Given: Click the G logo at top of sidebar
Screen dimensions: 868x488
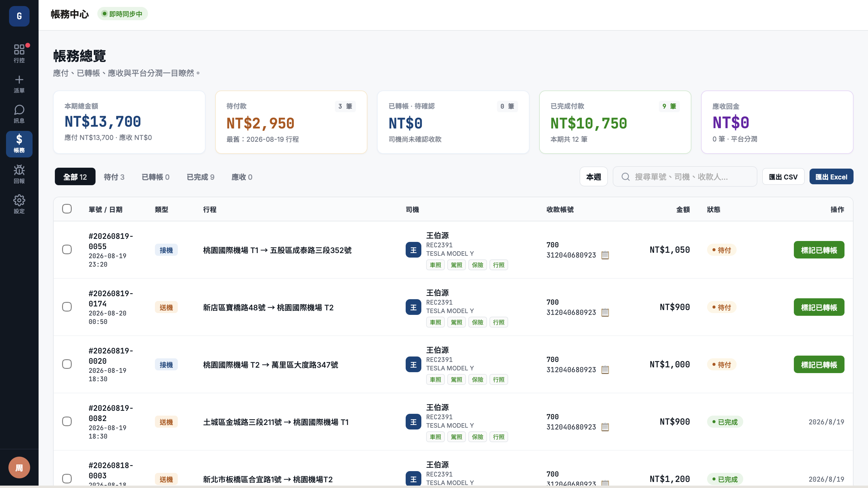Looking at the screenshot, I should pyautogui.click(x=19, y=16).
